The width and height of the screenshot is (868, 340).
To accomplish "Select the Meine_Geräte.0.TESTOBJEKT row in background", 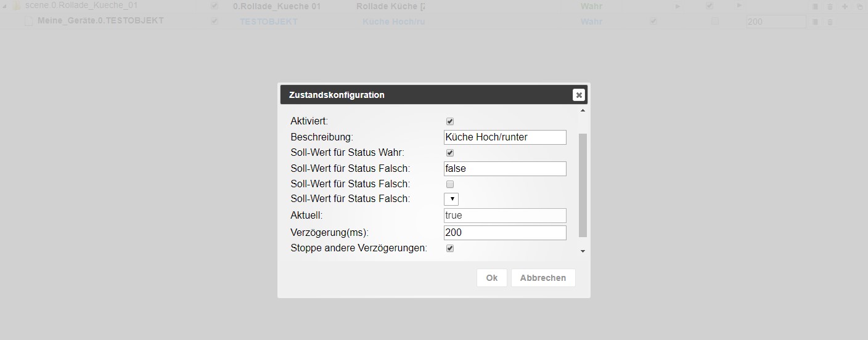I will click(434, 22).
